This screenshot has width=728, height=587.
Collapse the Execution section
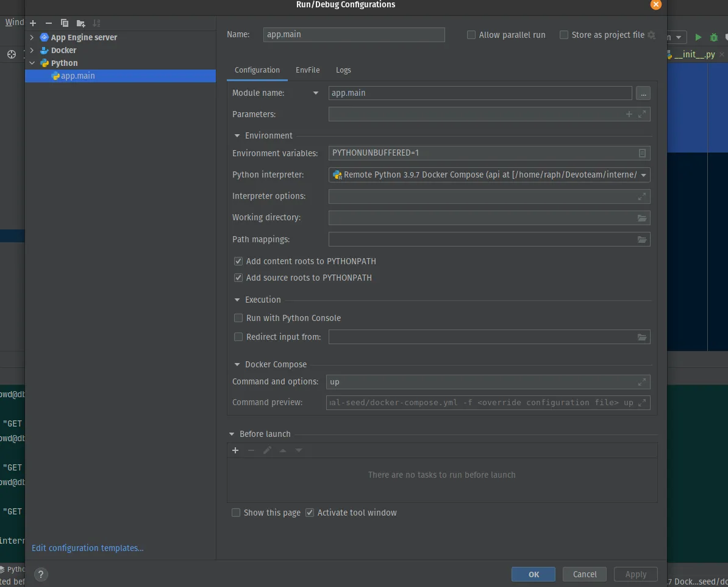coord(237,300)
